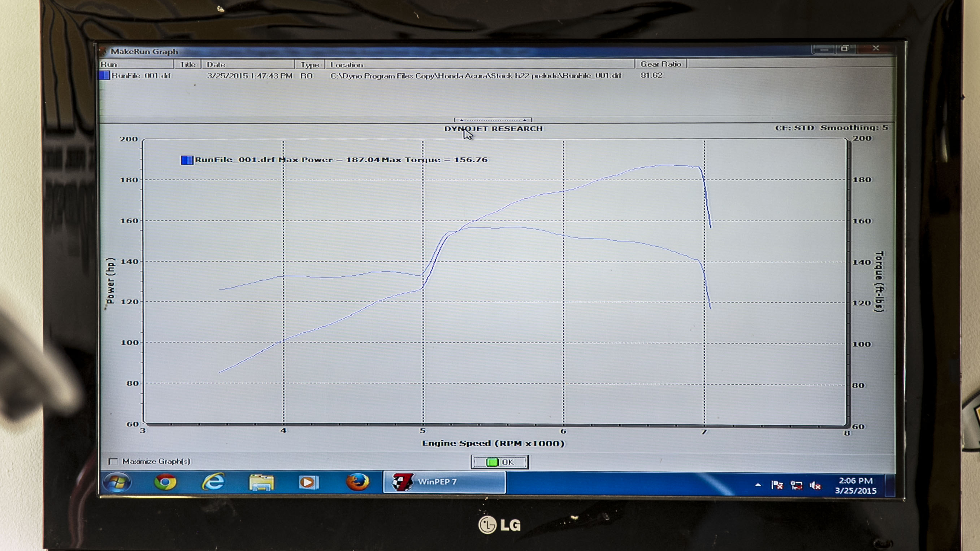Click the network status tray icon
This screenshot has height=551, width=980.
796,485
